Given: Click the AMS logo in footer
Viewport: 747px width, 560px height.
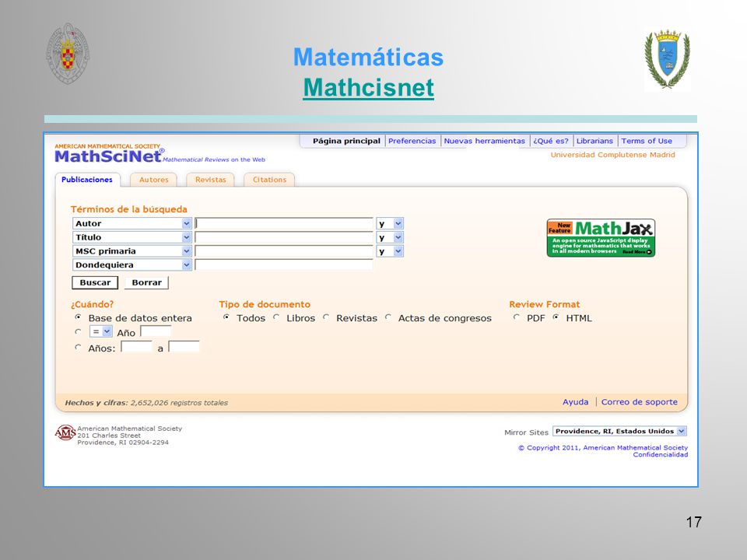Looking at the screenshot, I should (65, 433).
